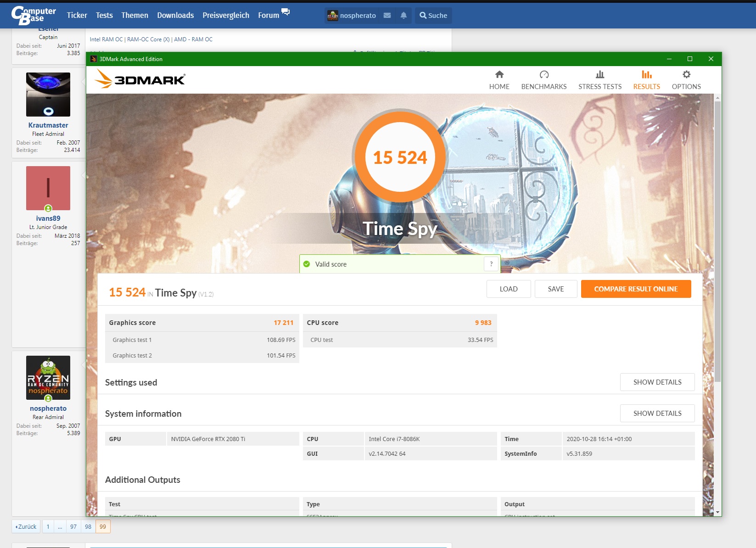Select the Results tab in 3DMark
This screenshot has width=756, height=548.
[647, 80]
